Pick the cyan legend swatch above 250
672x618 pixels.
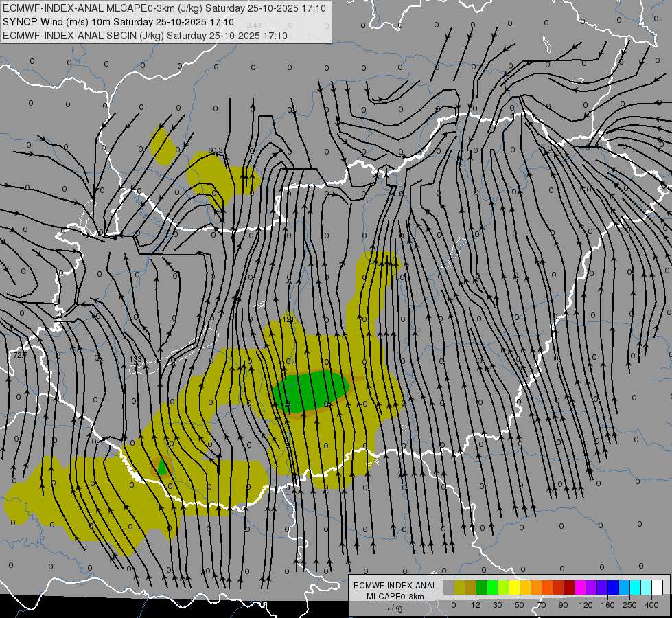click(x=636, y=587)
